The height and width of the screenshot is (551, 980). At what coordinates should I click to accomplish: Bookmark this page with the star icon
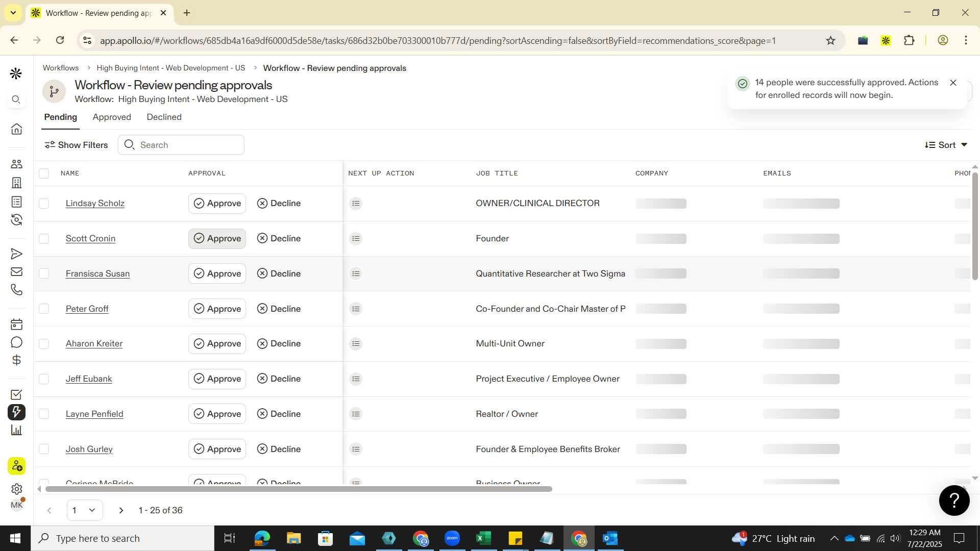[830, 40]
